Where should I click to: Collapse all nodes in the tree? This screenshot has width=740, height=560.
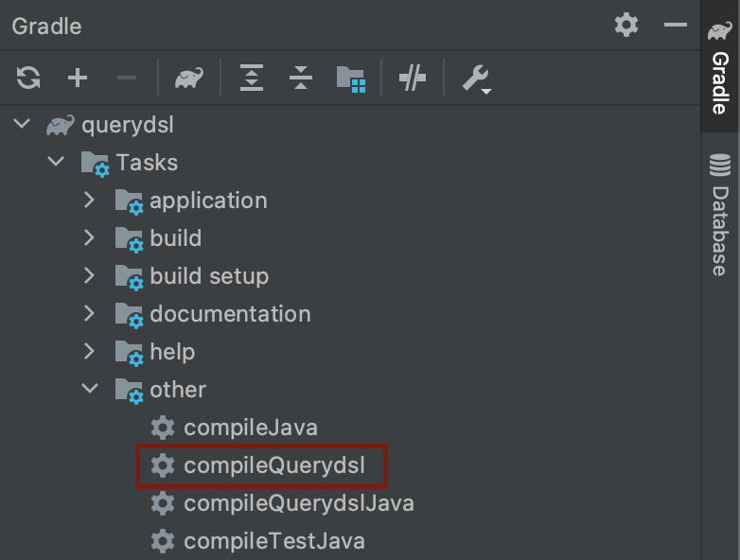click(x=301, y=78)
